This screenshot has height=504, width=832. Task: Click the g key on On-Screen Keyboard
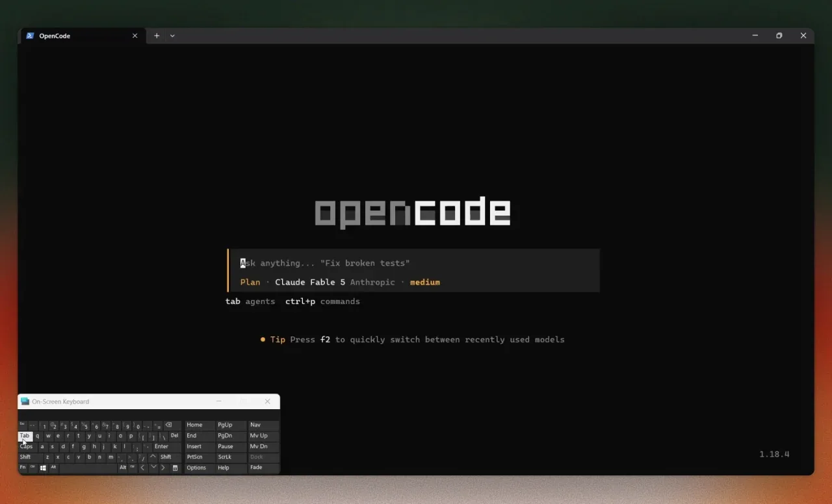[84, 447]
